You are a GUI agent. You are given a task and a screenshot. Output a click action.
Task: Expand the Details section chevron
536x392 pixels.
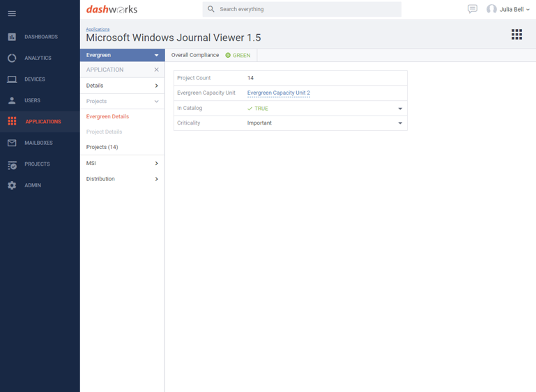click(x=157, y=86)
